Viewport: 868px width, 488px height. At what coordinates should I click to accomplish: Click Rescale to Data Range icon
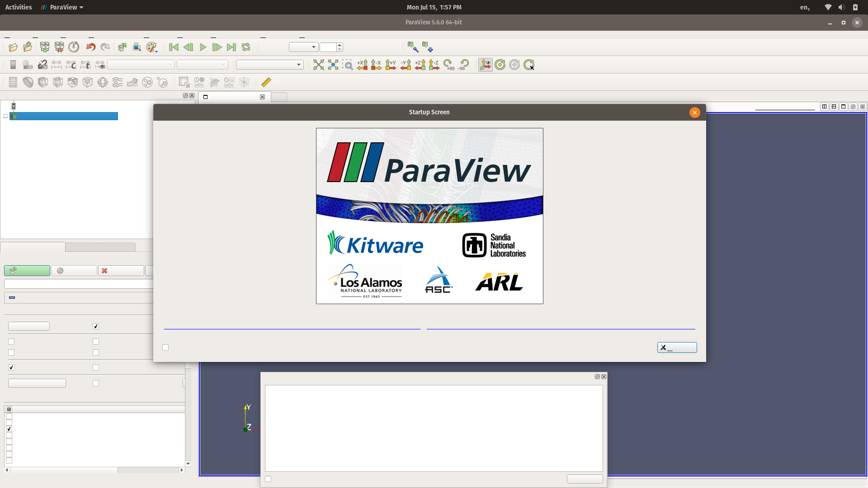pyautogui.click(x=57, y=65)
